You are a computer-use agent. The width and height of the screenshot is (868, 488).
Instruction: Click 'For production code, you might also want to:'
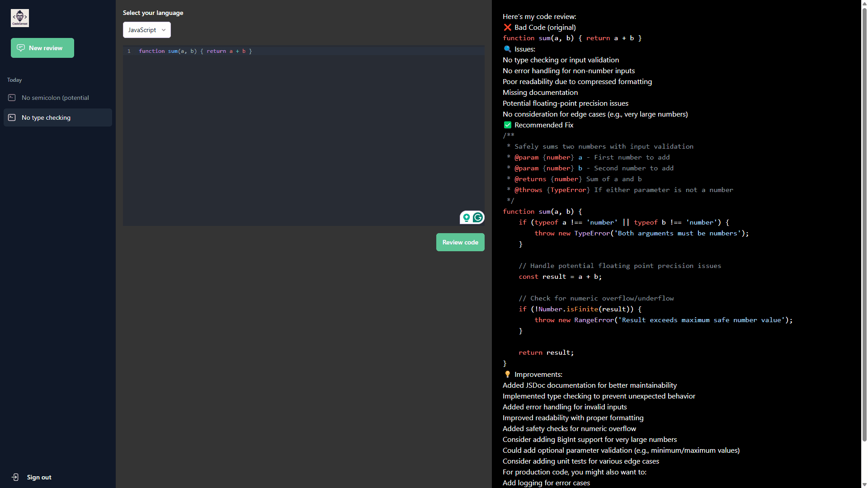click(x=574, y=472)
